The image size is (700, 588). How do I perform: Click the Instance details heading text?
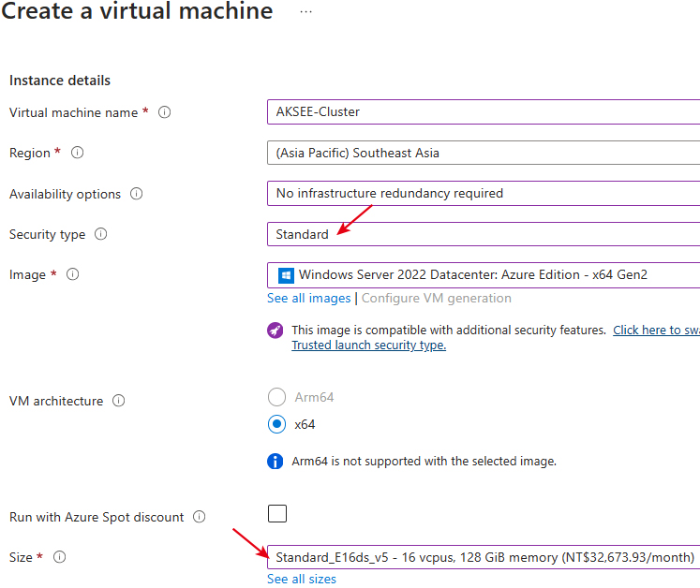(x=60, y=81)
